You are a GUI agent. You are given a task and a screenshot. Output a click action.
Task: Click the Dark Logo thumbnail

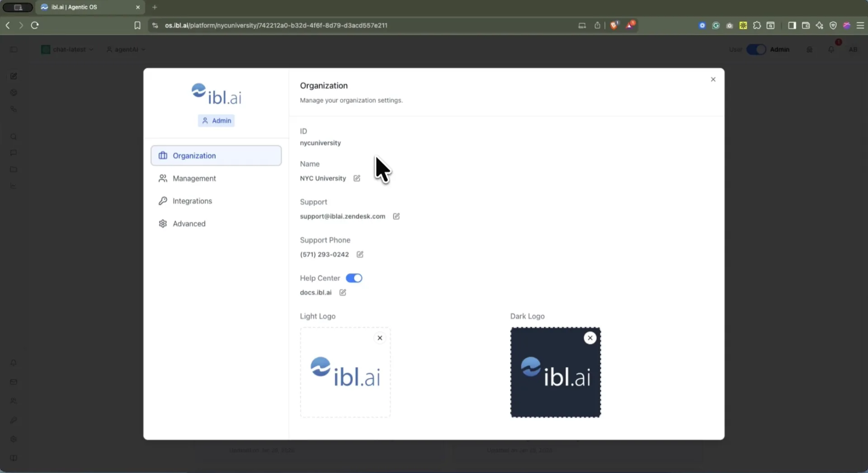point(556,372)
